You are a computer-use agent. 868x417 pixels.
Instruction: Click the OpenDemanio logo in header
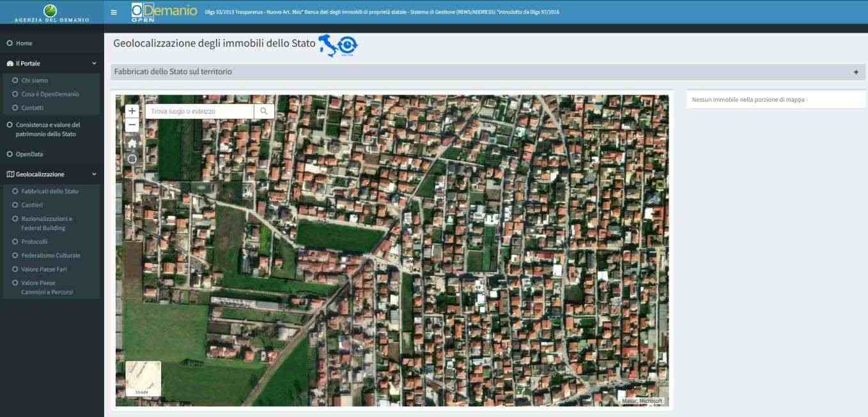pos(164,12)
